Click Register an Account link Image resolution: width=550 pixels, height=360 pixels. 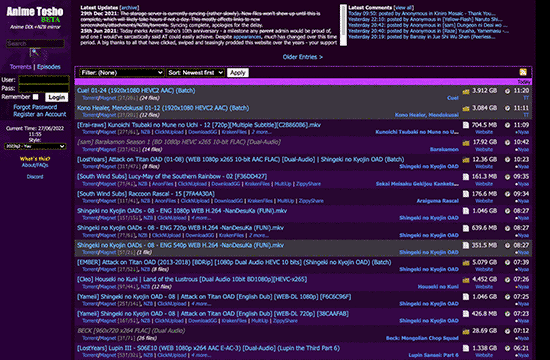point(40,114)
